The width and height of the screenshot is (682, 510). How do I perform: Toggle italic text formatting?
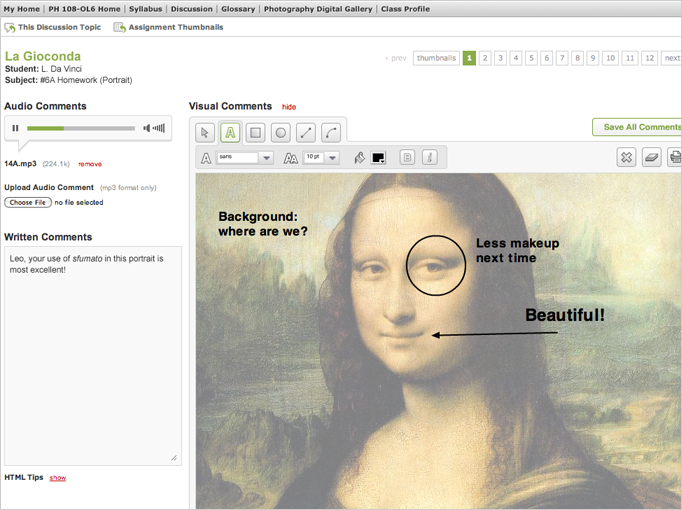[430, 157]
